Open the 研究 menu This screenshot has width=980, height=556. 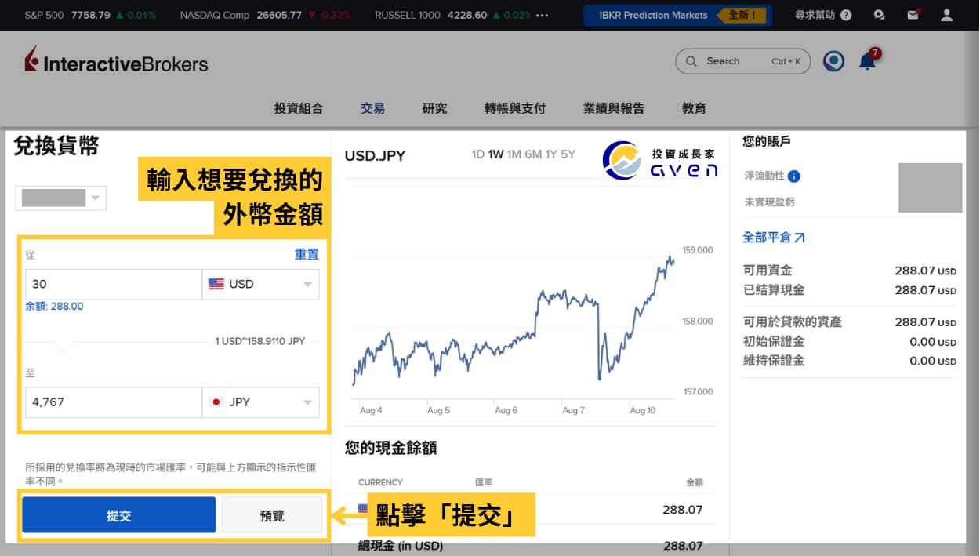click(434, 108)
